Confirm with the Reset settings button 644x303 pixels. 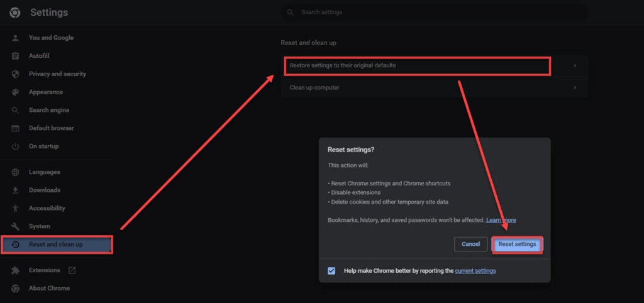[517, 245]
